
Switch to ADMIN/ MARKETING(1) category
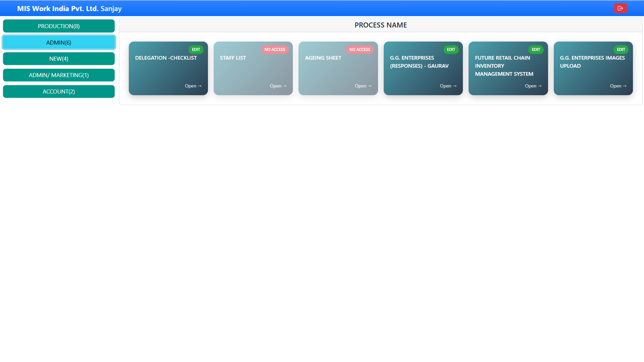[x=59, y=75]
